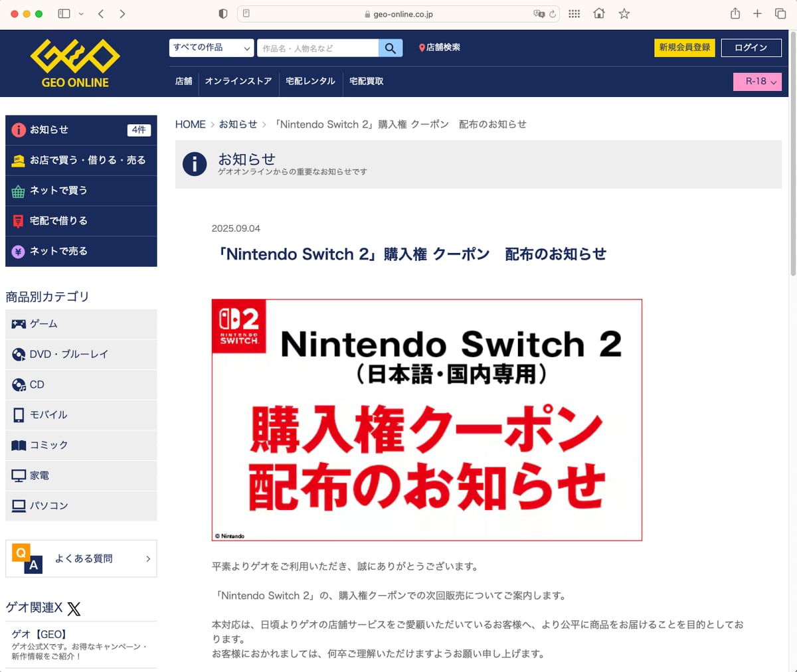This screenshot has height=672, width=797.
Task: Expand the R-18 dropdown
Action: [x=757, y=81]
